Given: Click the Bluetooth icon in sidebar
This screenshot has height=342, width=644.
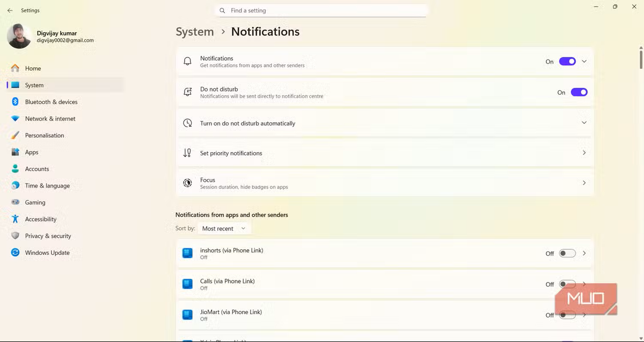Looking at the screenshot, I should (x=15, y=102).
